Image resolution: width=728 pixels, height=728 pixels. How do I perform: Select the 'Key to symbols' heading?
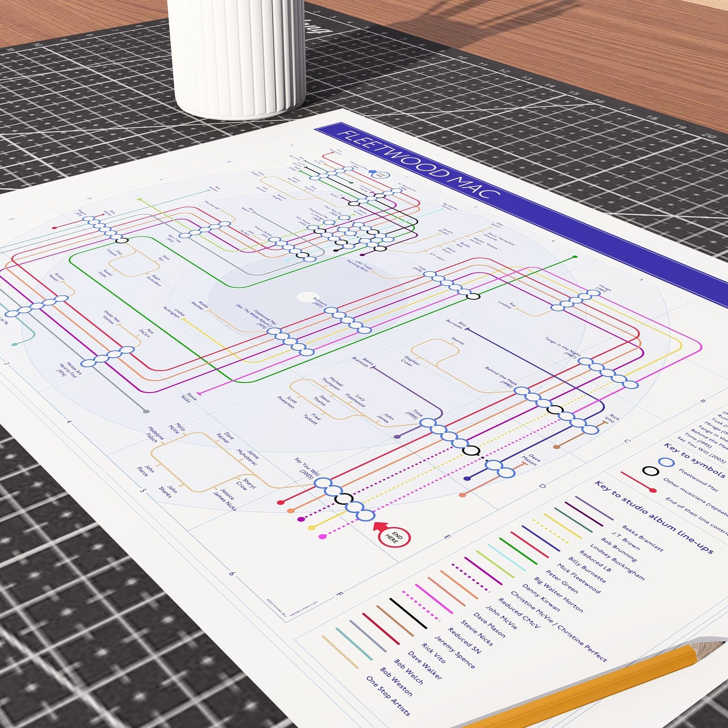click(x=695, y=460)
